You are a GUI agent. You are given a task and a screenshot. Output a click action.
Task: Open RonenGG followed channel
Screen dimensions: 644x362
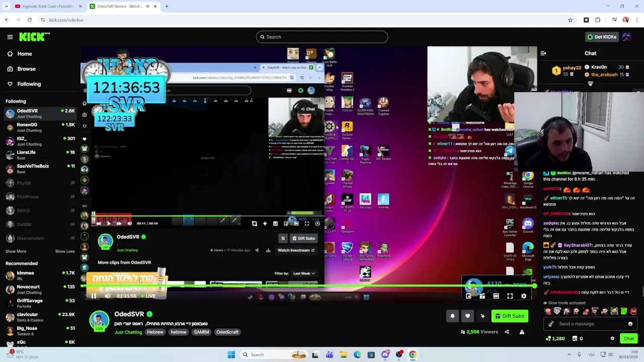pos(40,127)
